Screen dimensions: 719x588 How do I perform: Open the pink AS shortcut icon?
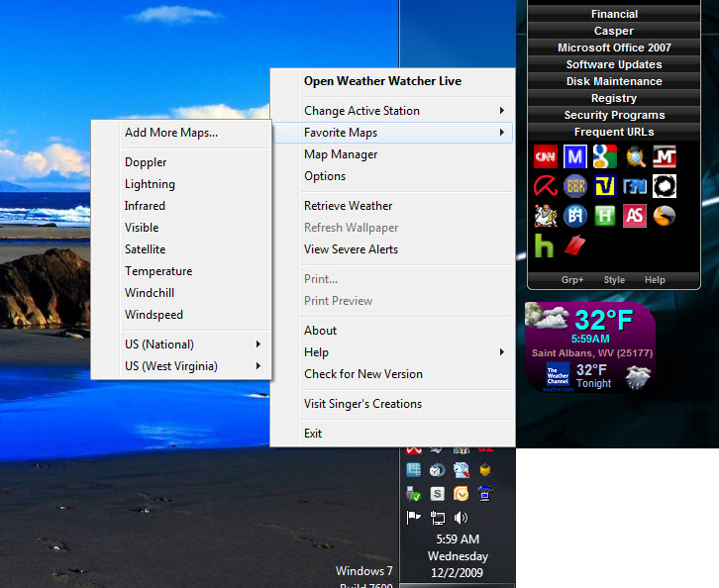pos(635,216)
